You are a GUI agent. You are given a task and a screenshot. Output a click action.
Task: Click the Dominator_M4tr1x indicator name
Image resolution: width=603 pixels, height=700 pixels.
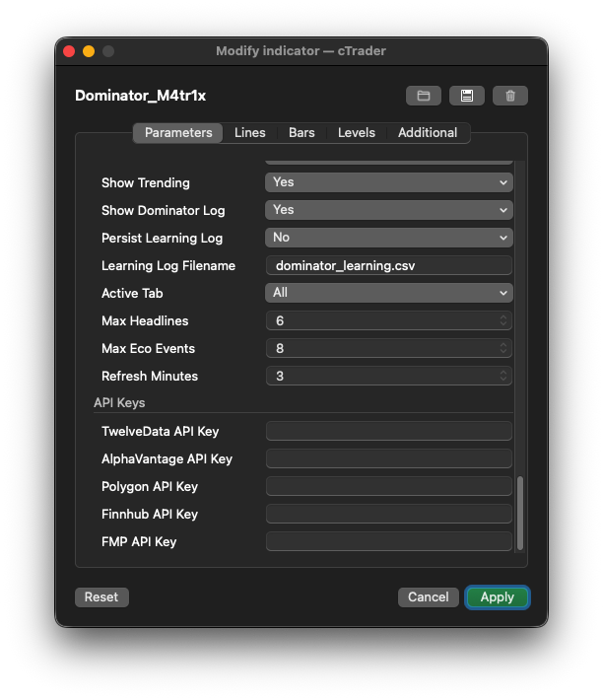tap(141, 96)
